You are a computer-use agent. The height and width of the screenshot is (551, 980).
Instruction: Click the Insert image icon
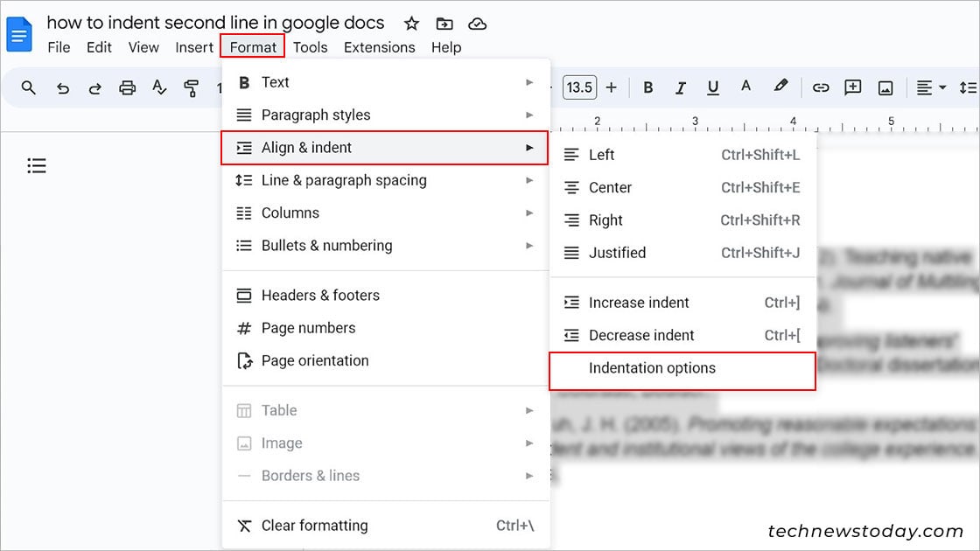(885, 88)
